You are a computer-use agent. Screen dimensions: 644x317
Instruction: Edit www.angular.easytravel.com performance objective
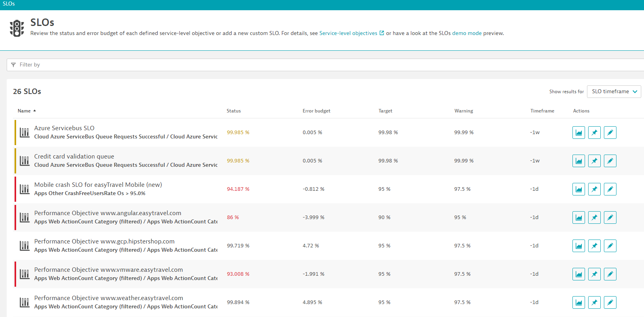coord(610,217)
